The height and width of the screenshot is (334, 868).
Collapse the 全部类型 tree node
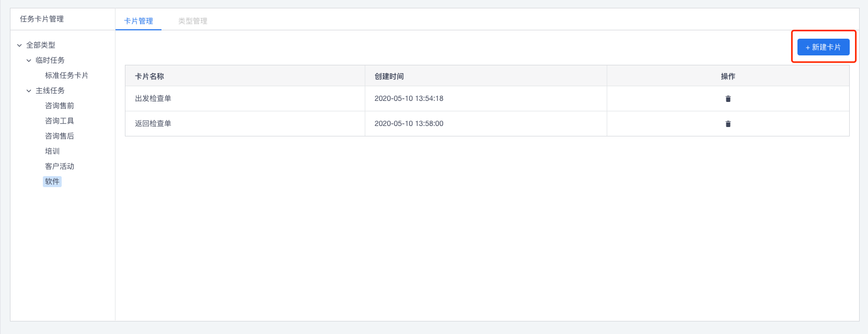click(19, 45)
